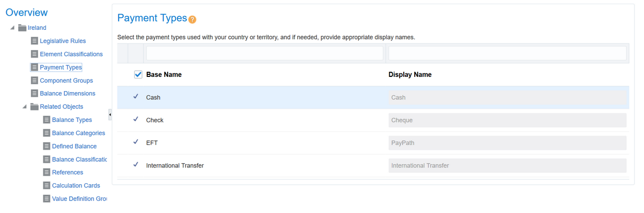Toggle the select-all checkbox beside Base Name
Screen dimensions: 644x213
tap(138, 75)
